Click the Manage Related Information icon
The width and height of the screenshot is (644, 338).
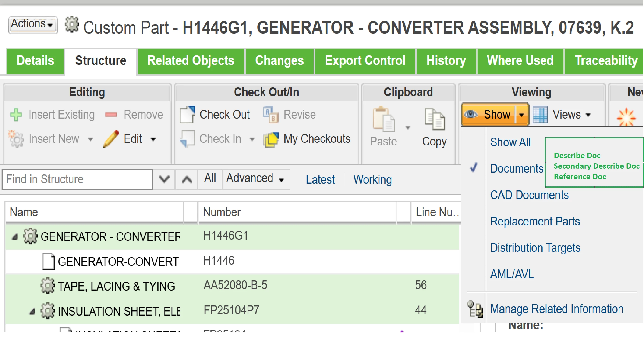point(475,309)
